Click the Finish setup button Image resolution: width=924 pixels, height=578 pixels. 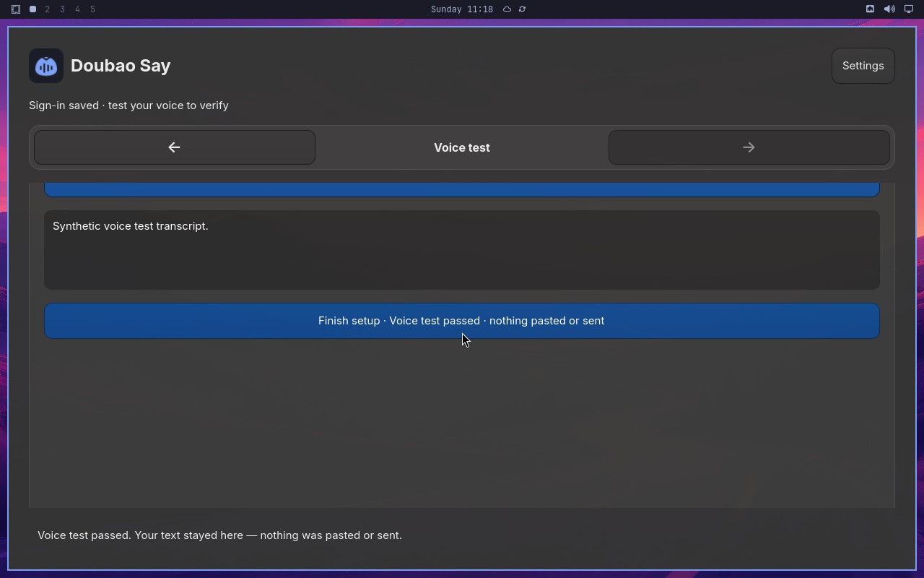(x=462, y=321)
